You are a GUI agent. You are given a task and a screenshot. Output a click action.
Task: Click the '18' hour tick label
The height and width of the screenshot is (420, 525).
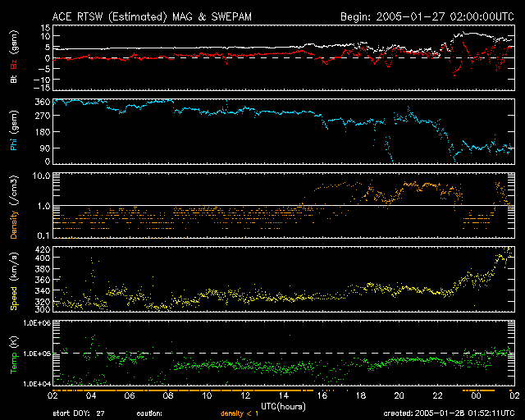pyautogui.click(x=361, y=396)
